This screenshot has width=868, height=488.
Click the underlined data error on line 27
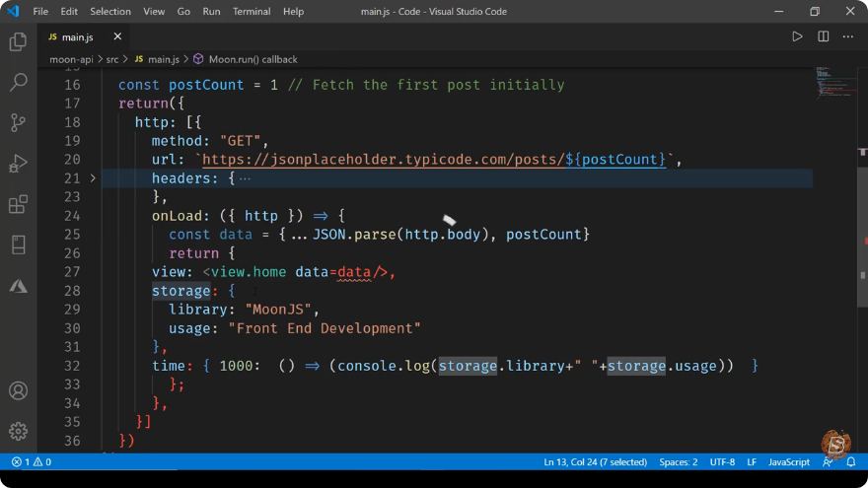354,272
